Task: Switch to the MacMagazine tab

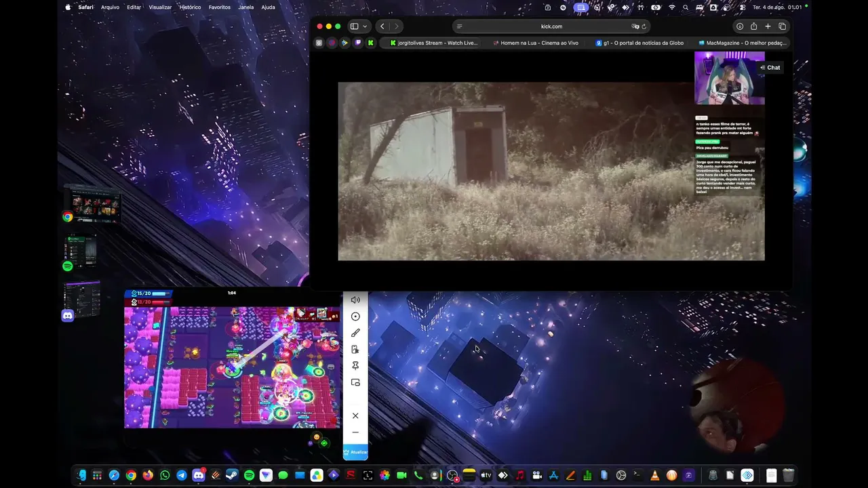Action: coord(742,43)
